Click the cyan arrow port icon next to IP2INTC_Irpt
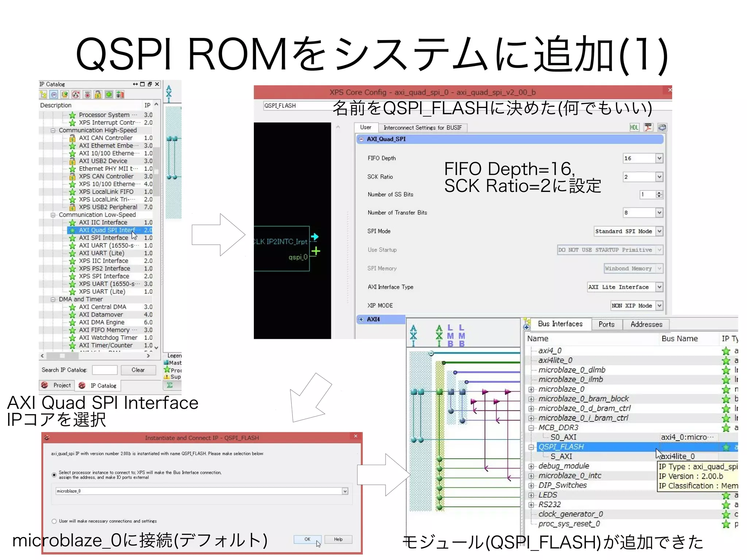Viewport: 747px width, 560px height. 315,237
